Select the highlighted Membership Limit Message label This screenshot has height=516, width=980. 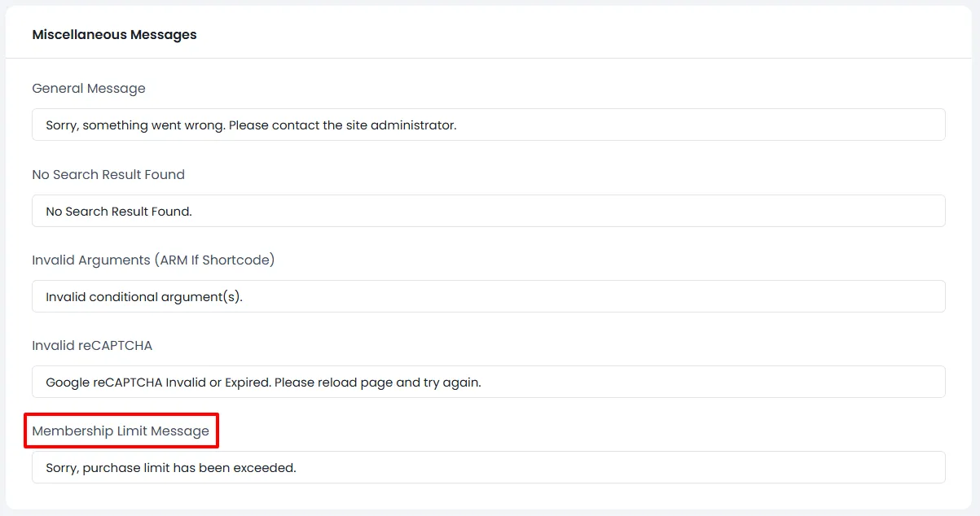coord(121,431)
